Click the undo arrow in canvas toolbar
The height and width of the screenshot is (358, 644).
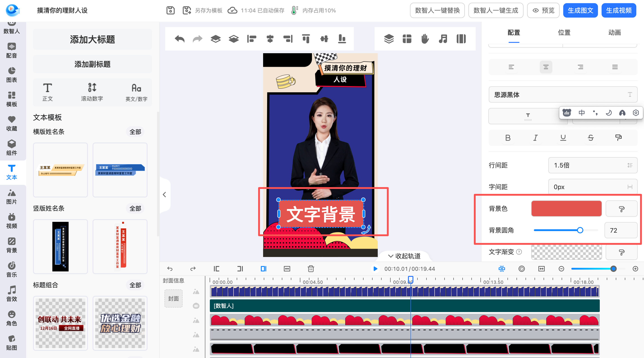[x=179, y=39]
